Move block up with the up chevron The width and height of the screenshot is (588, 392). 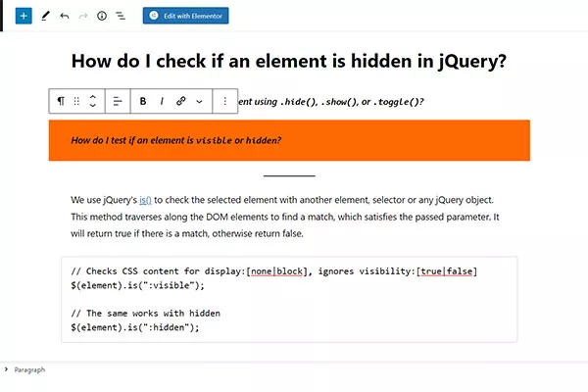(x=93, y=97)
